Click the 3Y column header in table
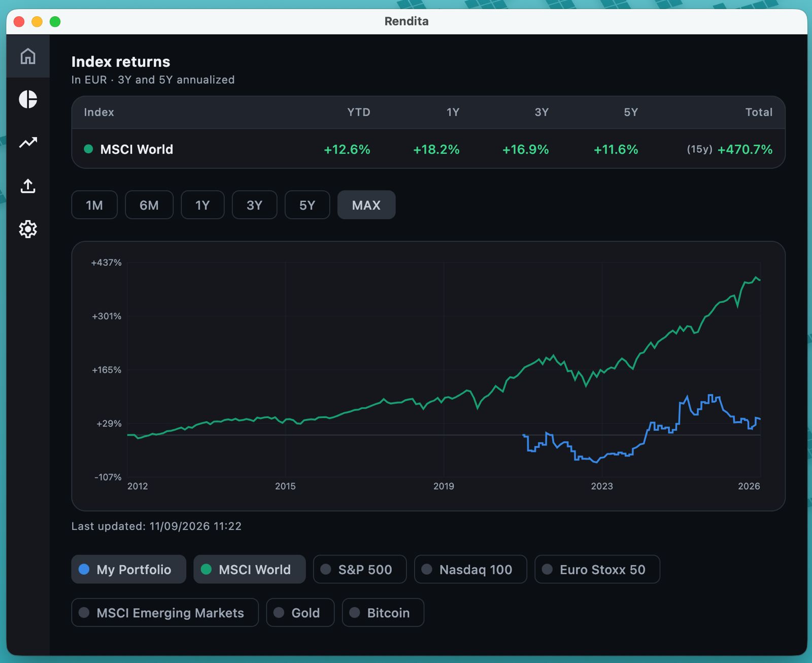 (542, 112)
